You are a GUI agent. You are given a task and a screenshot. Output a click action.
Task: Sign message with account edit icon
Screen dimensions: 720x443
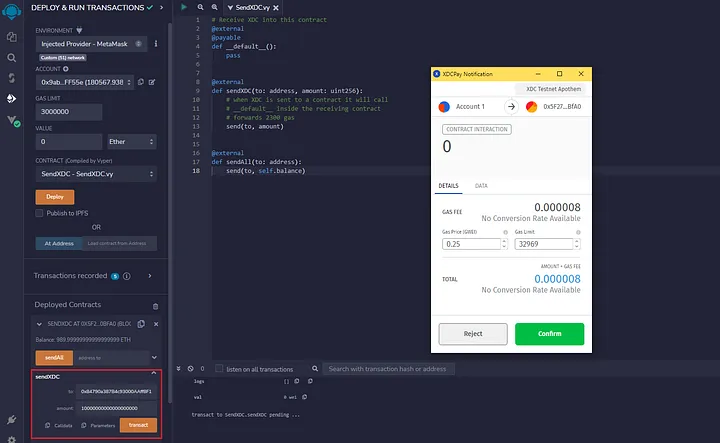coord(152,82)
